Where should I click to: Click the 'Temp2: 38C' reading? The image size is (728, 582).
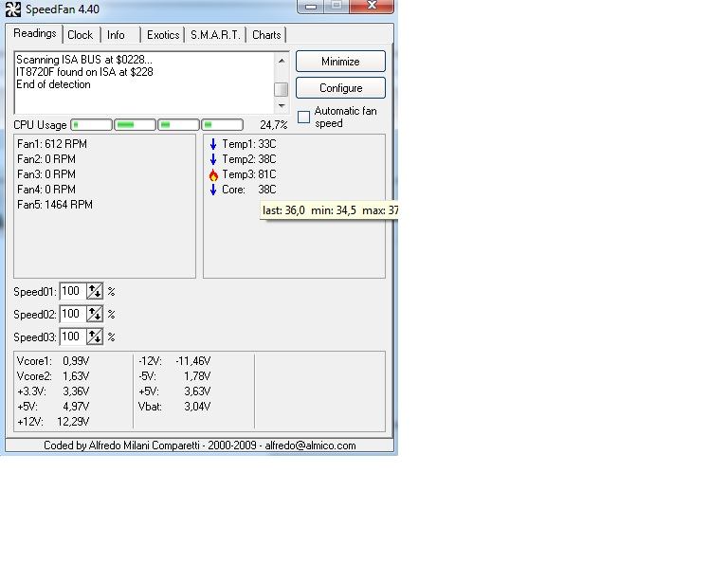pyautogui.click(x=249, y=159)
